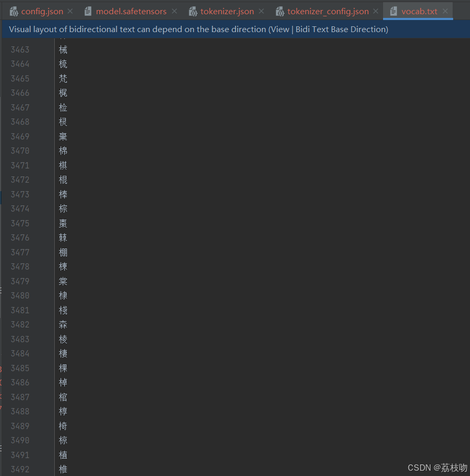The image size is (470, 476).
Task: Click line number 3474 in gutter
Action: click(20, 209)
